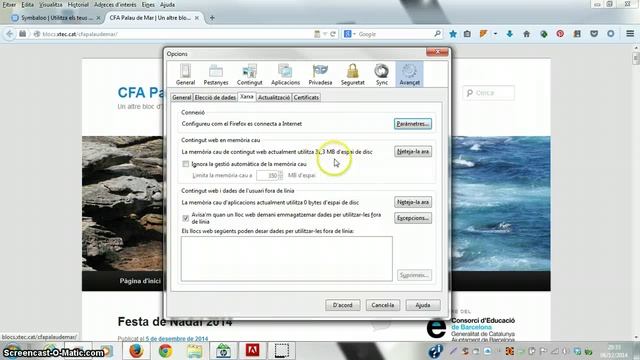Confirm with the D'acord button
The width and height of the screenshot is (640, 360).
(342, 305)
